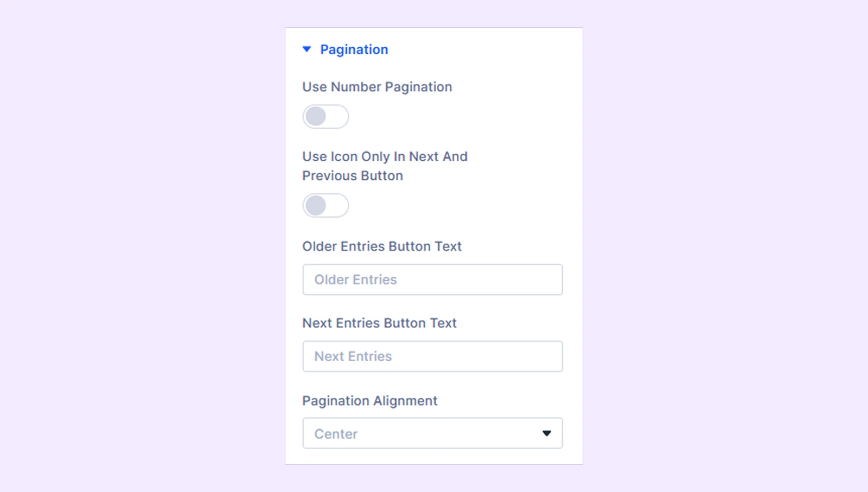Click empty area right of Older Entries placeholder
The height and width of the screenshot is (492, 868).
click(480, 280)
